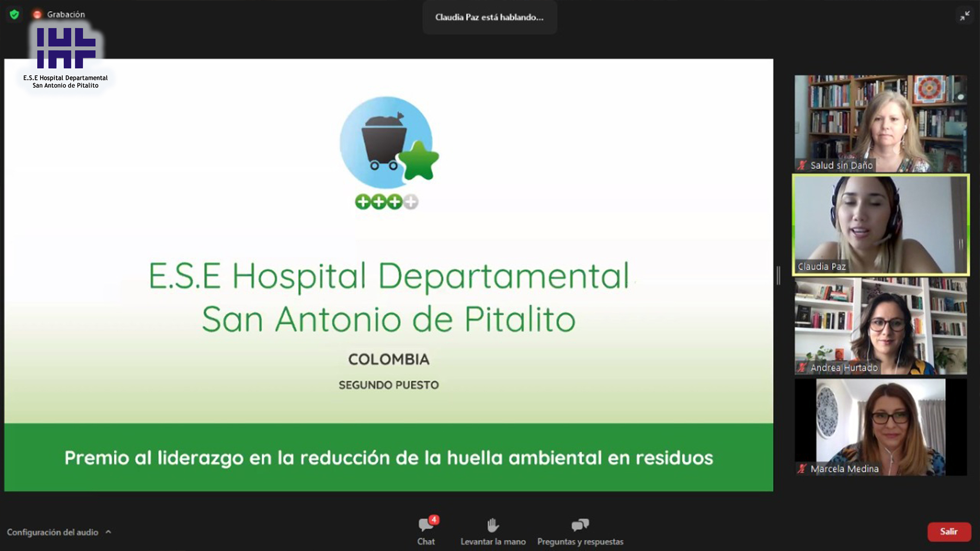Select Andrea Hurtado video thumbnail

(880, 326)
